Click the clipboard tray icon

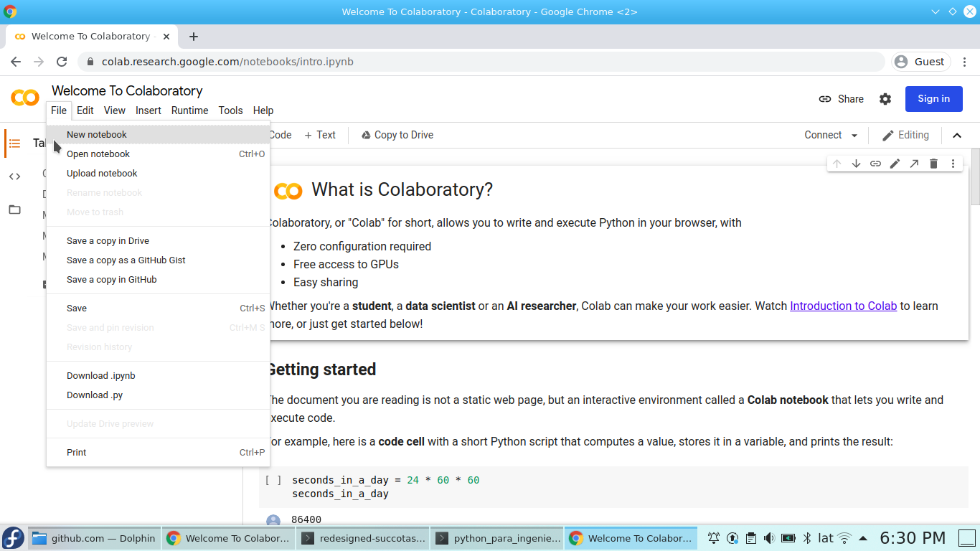(750, 538)
